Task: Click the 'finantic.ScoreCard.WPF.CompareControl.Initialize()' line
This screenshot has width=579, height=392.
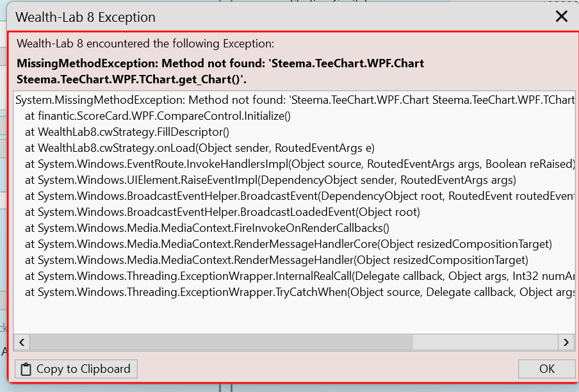Action: click(x=158, y=116)
